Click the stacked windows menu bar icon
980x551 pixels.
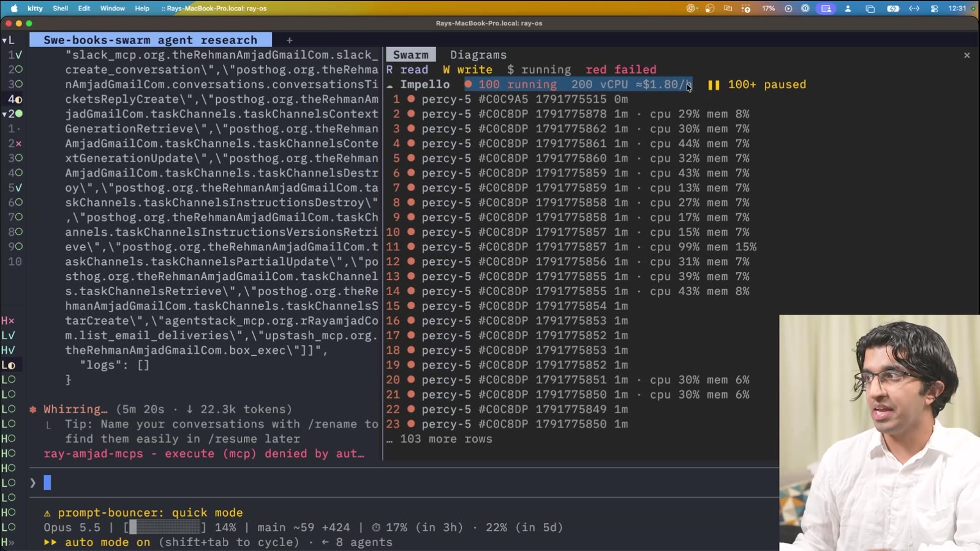coord(870,8)
